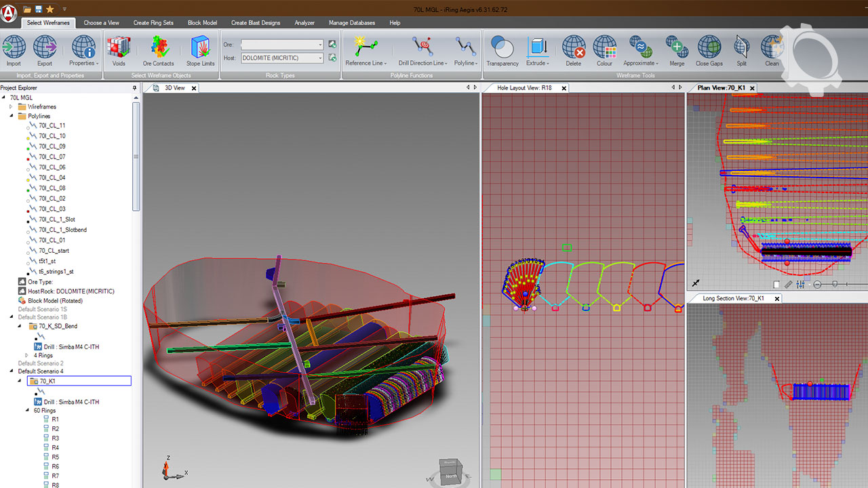Switch to the Block Model ribbon tab
Screen dimensions: 868x488
click(202, 22)
